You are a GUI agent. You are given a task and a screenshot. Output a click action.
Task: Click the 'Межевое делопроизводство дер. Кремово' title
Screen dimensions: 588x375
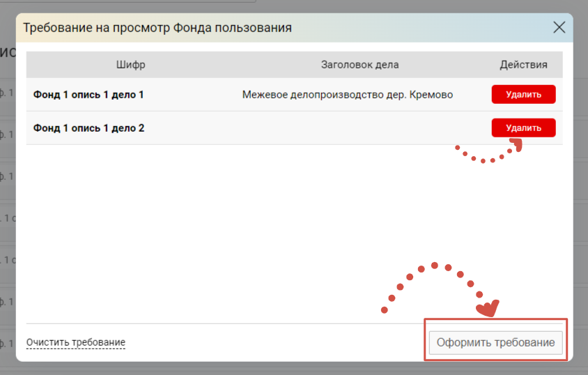[x=348, y=94]
